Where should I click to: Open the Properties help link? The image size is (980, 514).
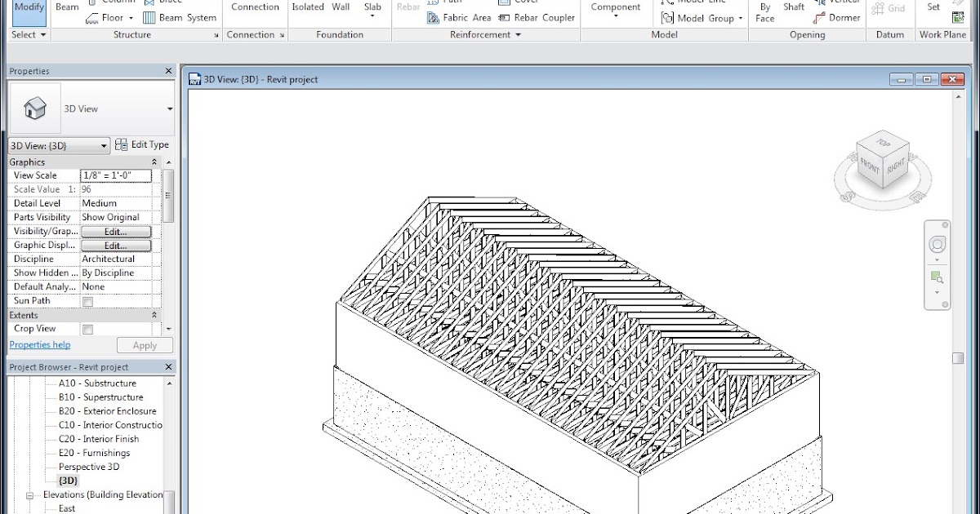[39, 344]
